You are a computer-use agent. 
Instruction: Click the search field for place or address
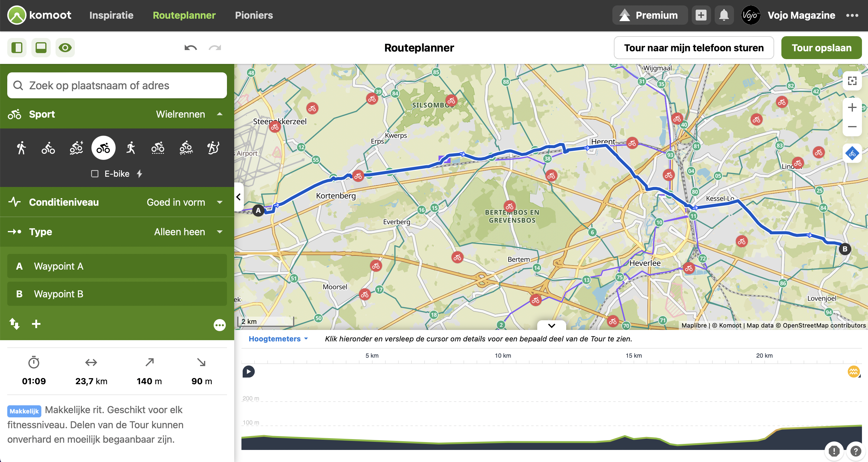(117, 86)
